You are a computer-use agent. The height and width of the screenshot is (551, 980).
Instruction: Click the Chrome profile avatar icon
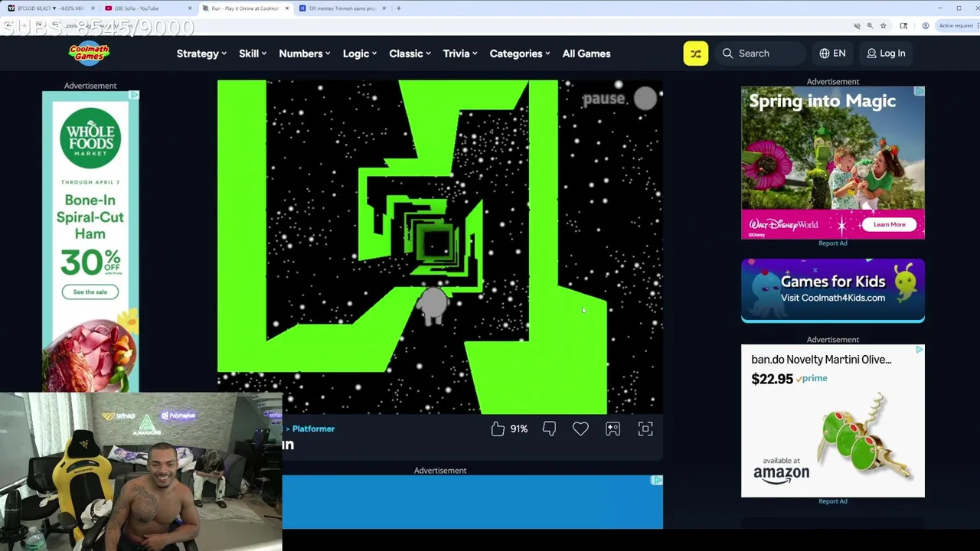click(925, 26)
